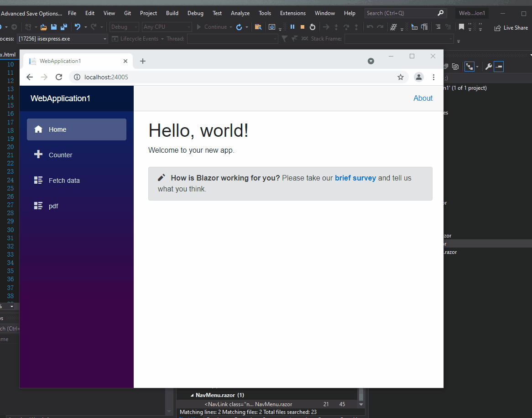Click the intercepted breakpoints chain icon

click(x=393, y=27)
